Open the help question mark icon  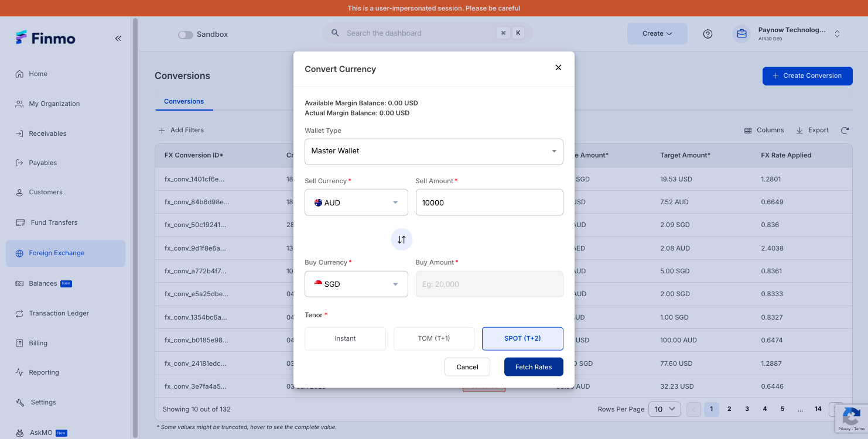tap(708, 34)
